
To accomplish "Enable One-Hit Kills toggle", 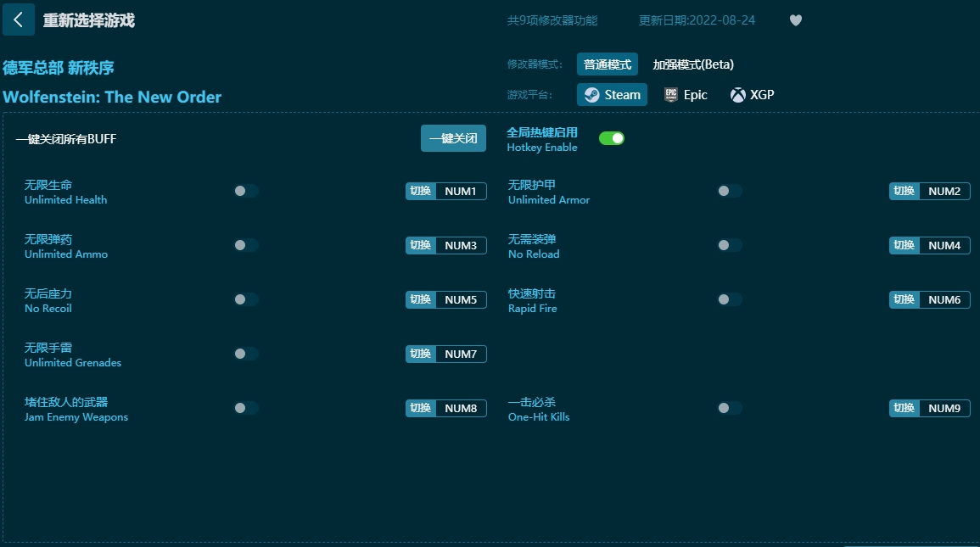I will tap(730, 409).
